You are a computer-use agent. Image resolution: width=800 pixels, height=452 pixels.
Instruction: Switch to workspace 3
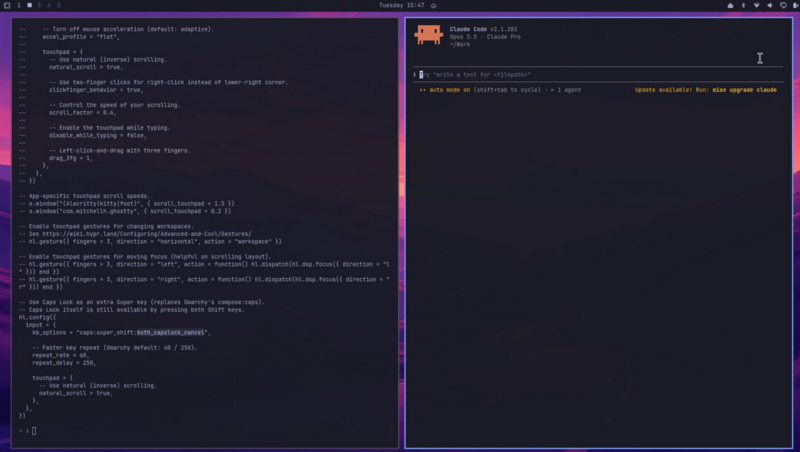coord(39,5)
